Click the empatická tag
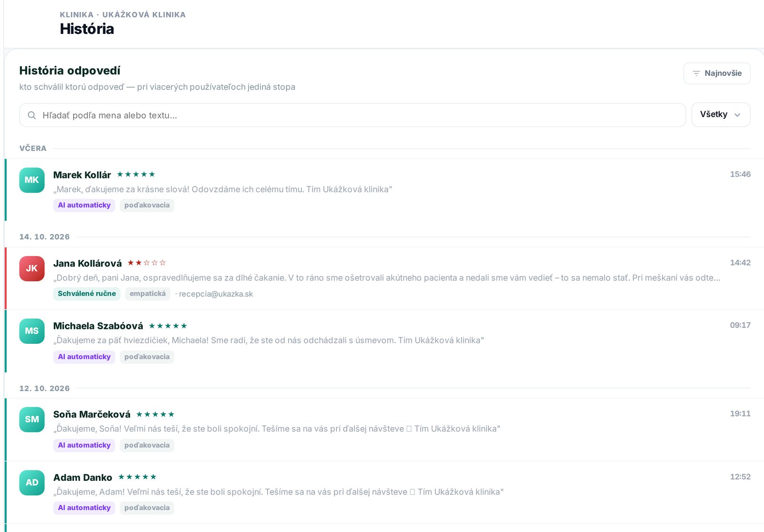Viewport: 764px width, 532px height. pos(148,294)
